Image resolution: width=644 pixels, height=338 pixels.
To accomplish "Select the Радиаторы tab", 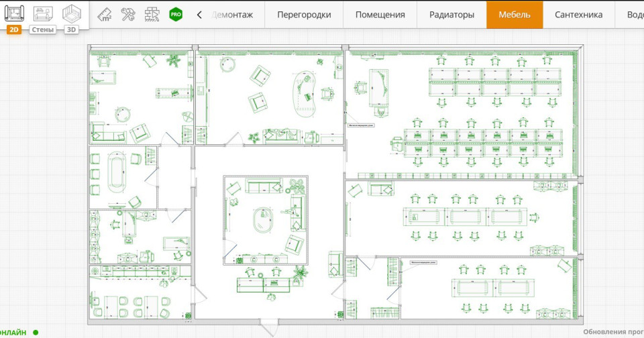I will pyautogui.click(x=451, y=15).
